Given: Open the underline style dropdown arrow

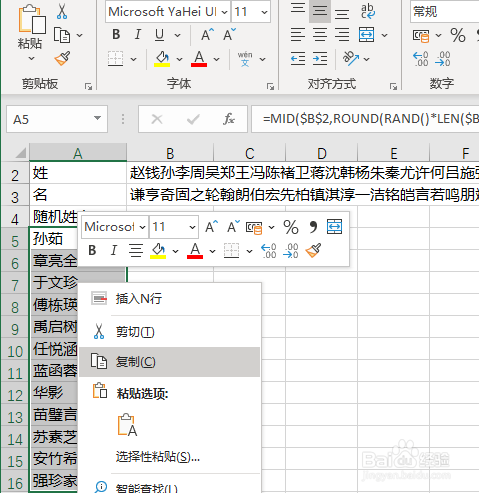Looking at the screenshot, I should [x=178, y=35].
